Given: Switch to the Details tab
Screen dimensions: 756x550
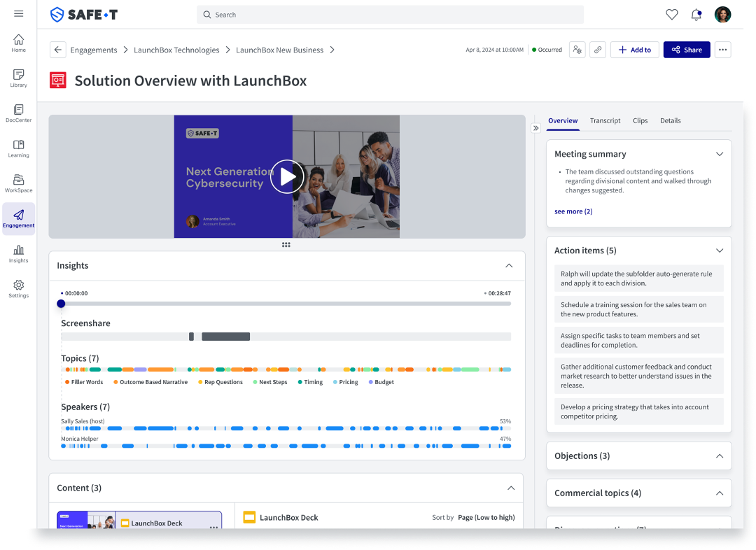Looking at the screenshot, I should tap(670, 120).
